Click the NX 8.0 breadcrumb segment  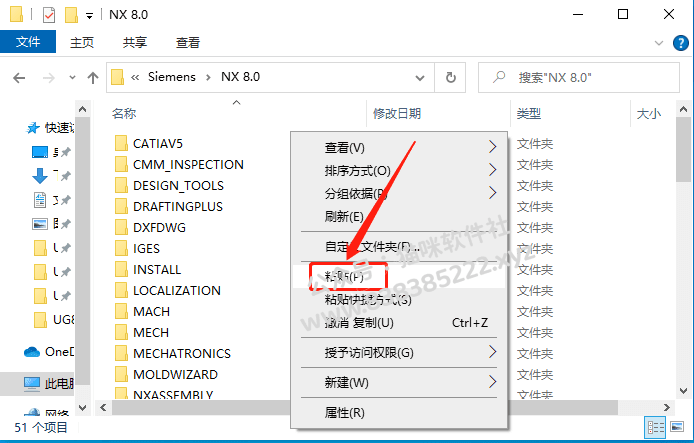pyautogui.click(x=240, y=77)
